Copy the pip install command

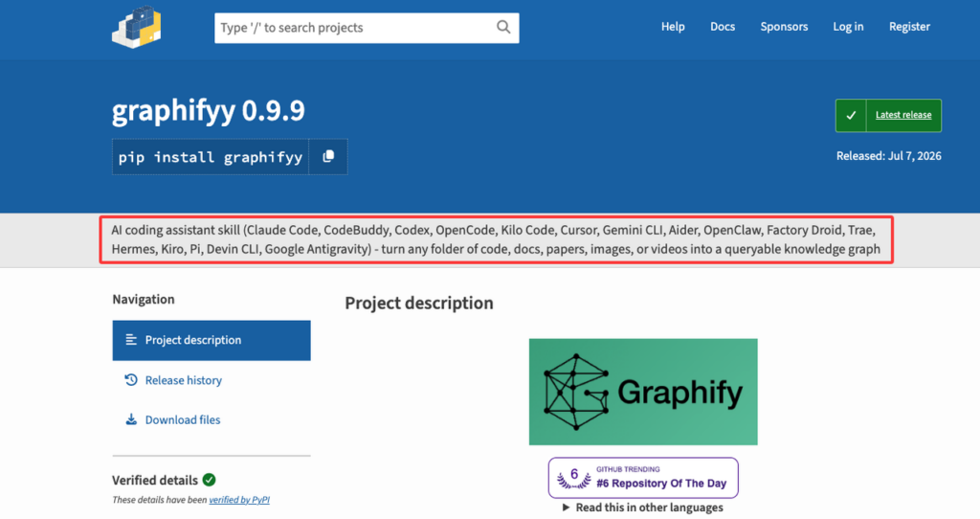point(328,156)
